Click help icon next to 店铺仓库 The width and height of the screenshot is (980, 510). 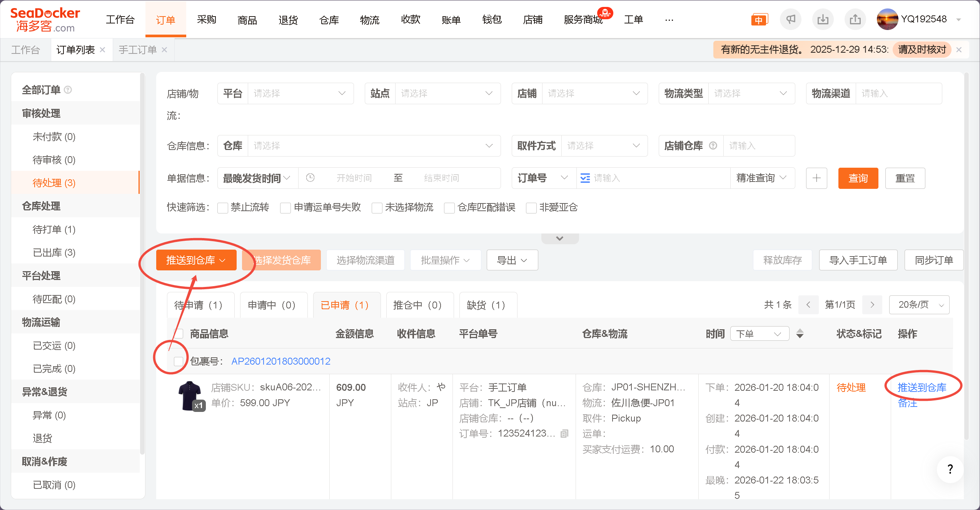point(713,146)
